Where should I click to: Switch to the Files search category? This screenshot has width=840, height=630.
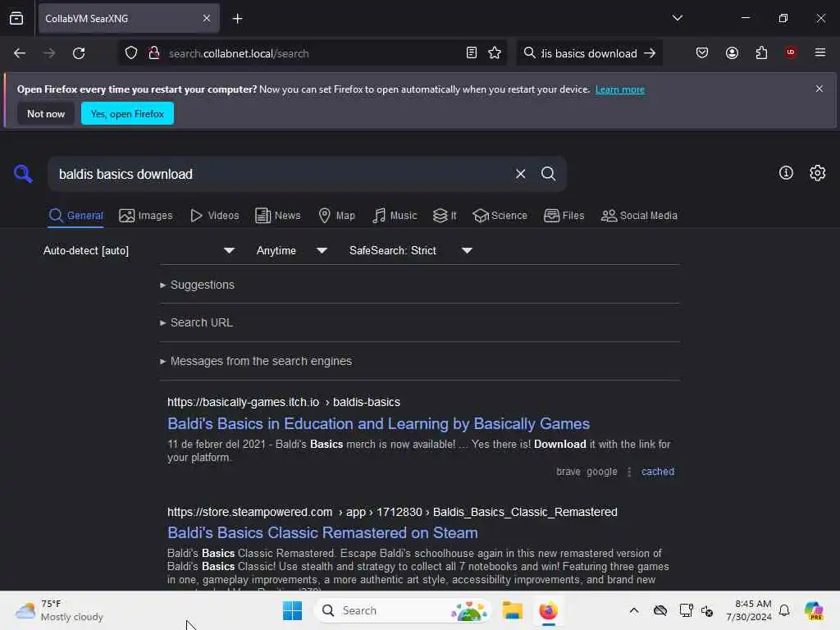tap(564, 216)
